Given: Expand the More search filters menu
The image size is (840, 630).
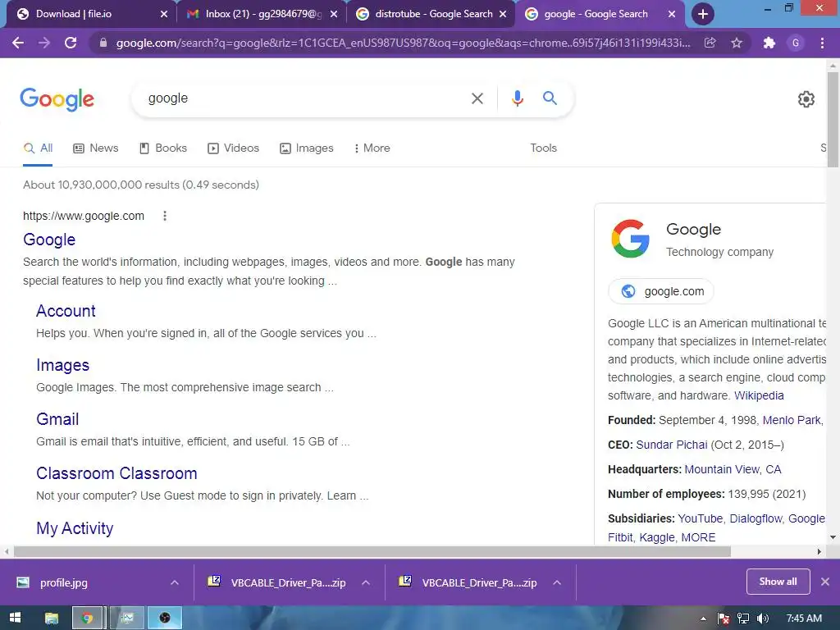Looking at the screenshot, I should point(372,148).
